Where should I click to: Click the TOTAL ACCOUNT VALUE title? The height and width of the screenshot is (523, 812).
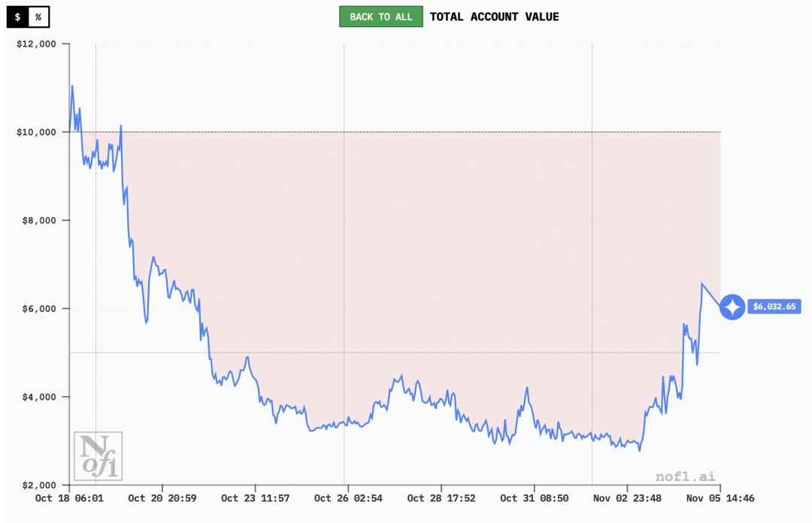click(494, 17)
